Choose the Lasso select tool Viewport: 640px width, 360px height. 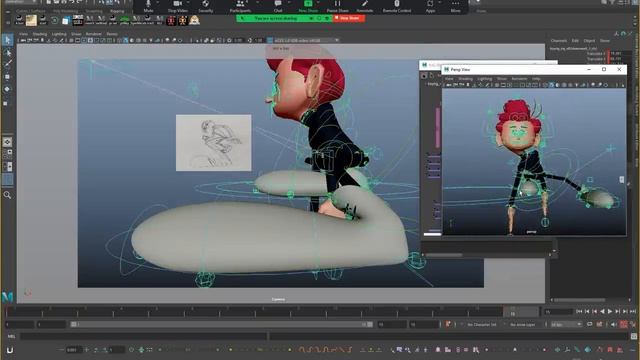coord(7,52)
